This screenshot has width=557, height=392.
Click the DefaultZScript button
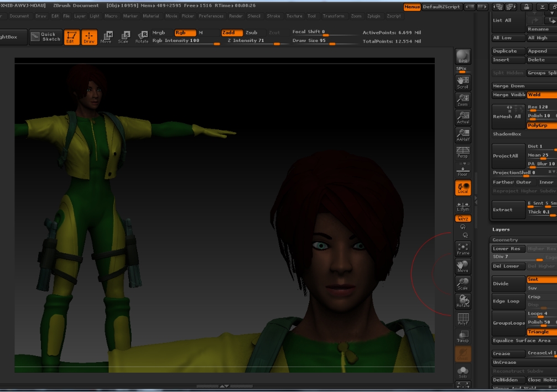pyautogui.click(x=441, y=7)
